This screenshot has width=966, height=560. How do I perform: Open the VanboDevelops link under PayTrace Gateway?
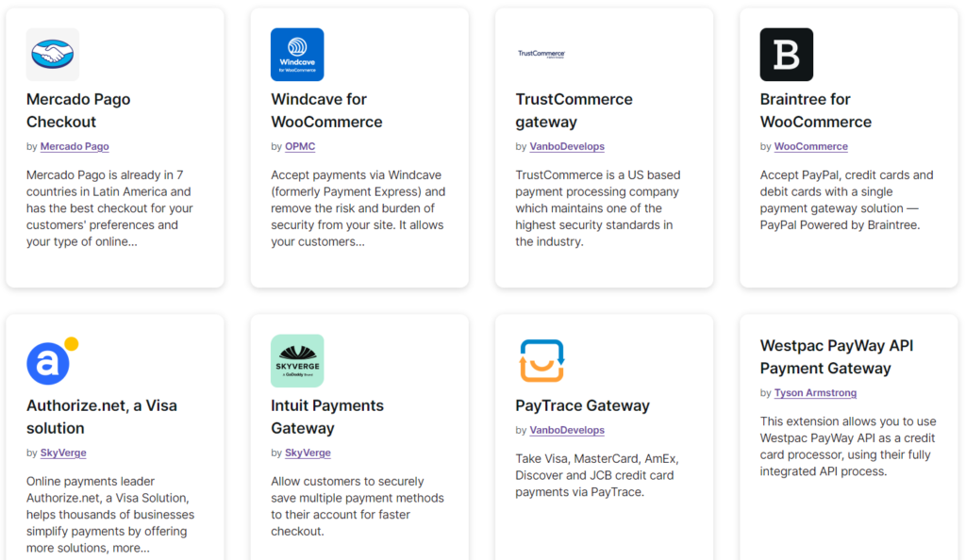click(x=567, y=430)
